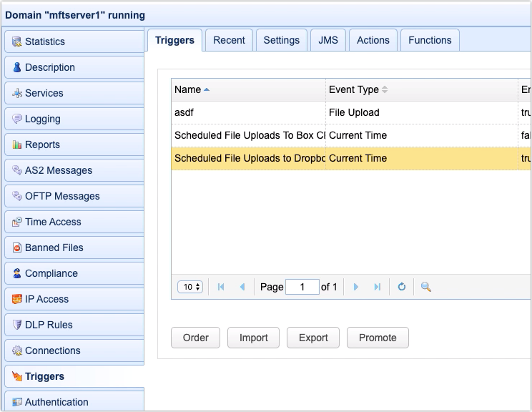Open the rows-per-page dropdown showing 10
532x412 pixels.
190,287
